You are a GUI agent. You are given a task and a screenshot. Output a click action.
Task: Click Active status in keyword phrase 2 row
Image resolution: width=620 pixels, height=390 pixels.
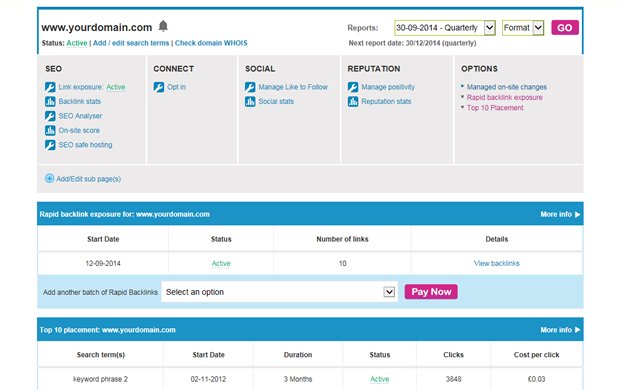coord(380,379)
